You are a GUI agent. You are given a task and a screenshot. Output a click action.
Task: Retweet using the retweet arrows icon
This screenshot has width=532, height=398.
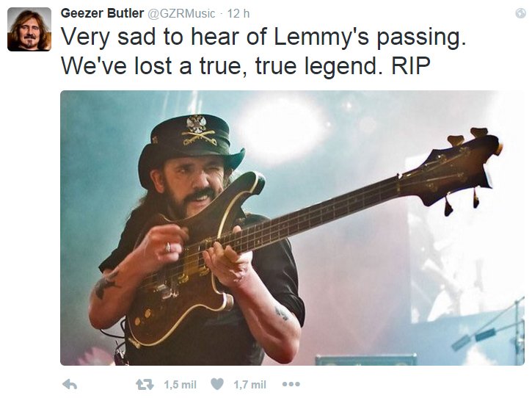point(145,385)
